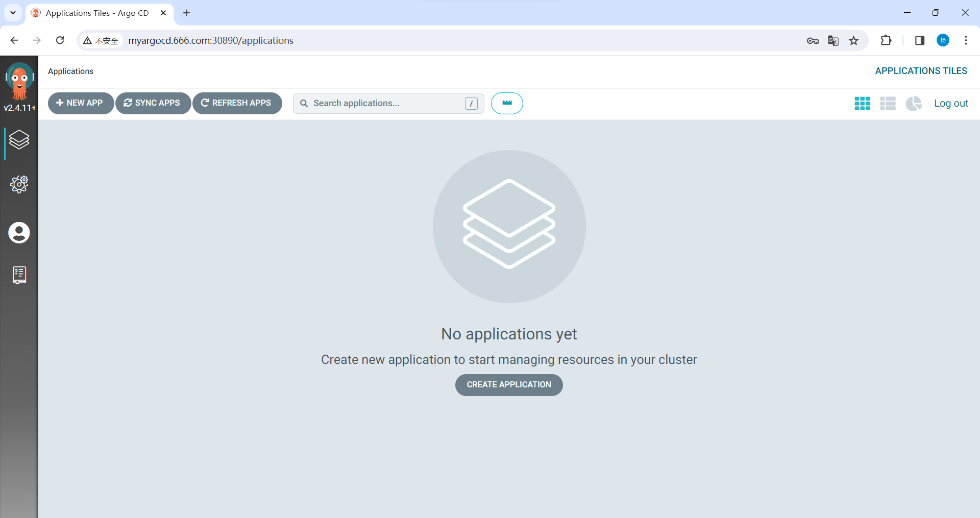Open the Help documentation icon
This screenshot has height=518, width=980.
click(19, 275)
